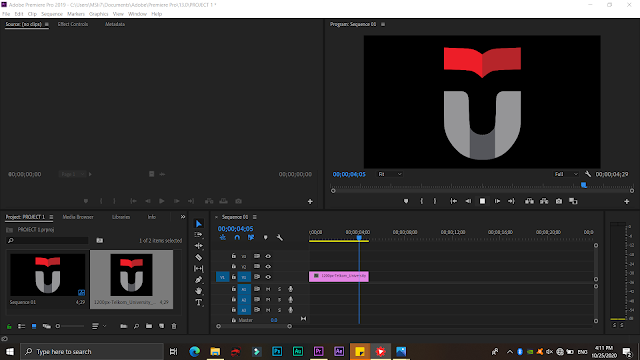Click the trash Clear icon in Project panel
The width and height of the screenshot is (640, 360).
pyautogui.click(x=174, y=326)
